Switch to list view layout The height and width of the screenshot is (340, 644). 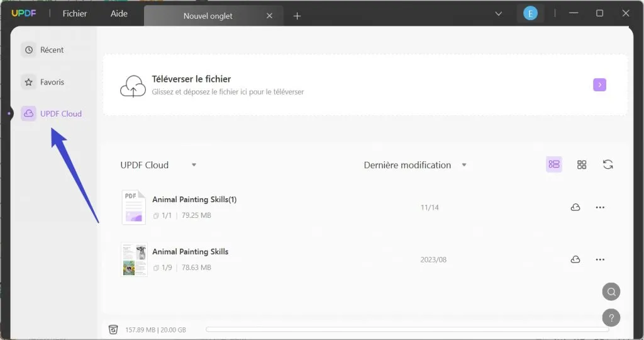click(553, 164)
